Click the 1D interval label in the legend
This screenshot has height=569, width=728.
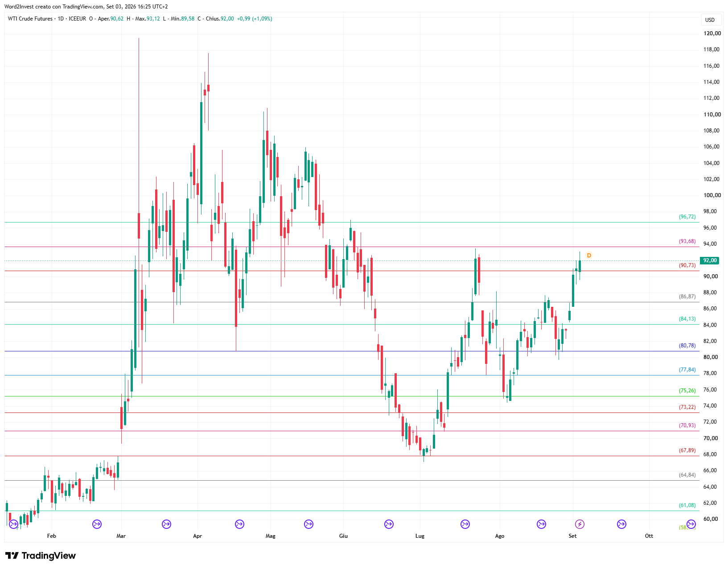point(61,19)
